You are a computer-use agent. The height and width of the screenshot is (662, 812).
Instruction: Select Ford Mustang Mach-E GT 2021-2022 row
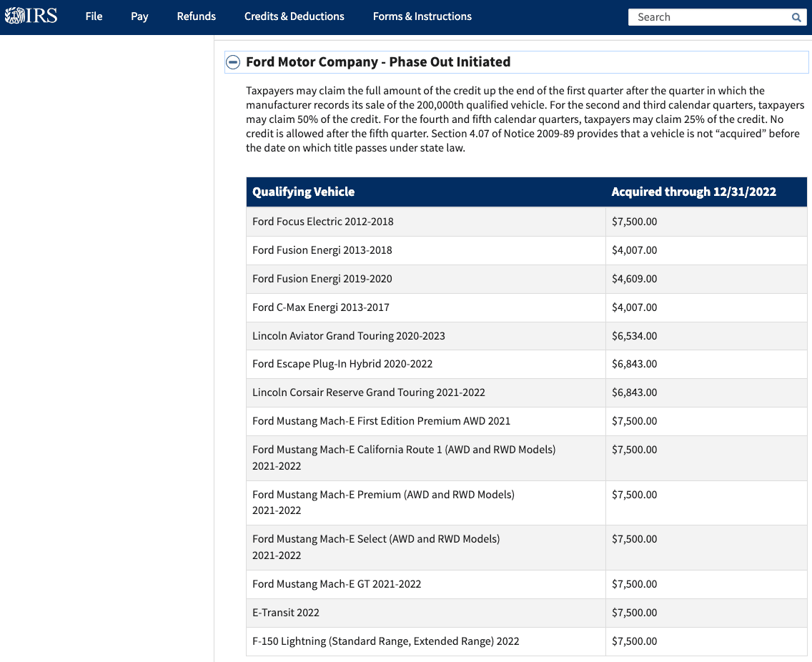[337, 584]
